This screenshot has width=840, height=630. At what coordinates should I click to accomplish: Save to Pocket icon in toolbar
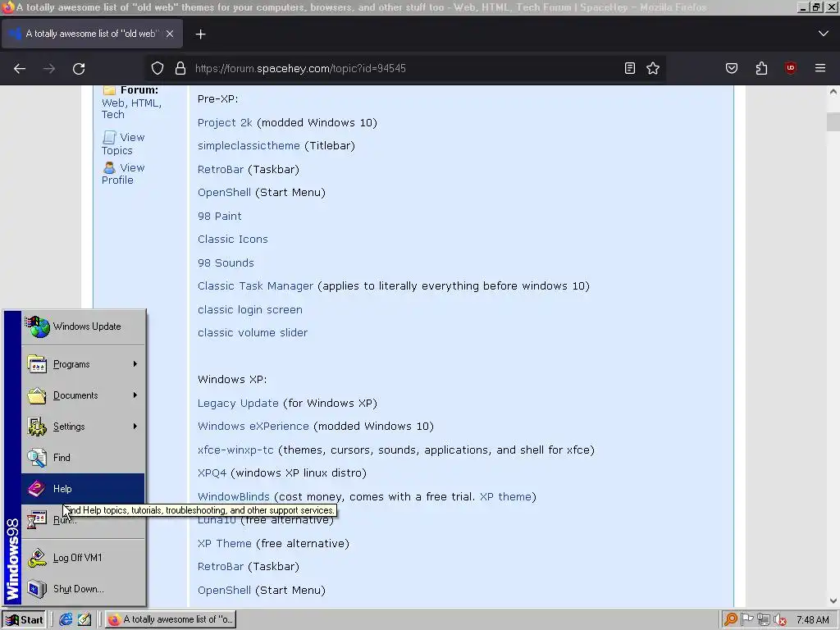(x=732, y=68)
